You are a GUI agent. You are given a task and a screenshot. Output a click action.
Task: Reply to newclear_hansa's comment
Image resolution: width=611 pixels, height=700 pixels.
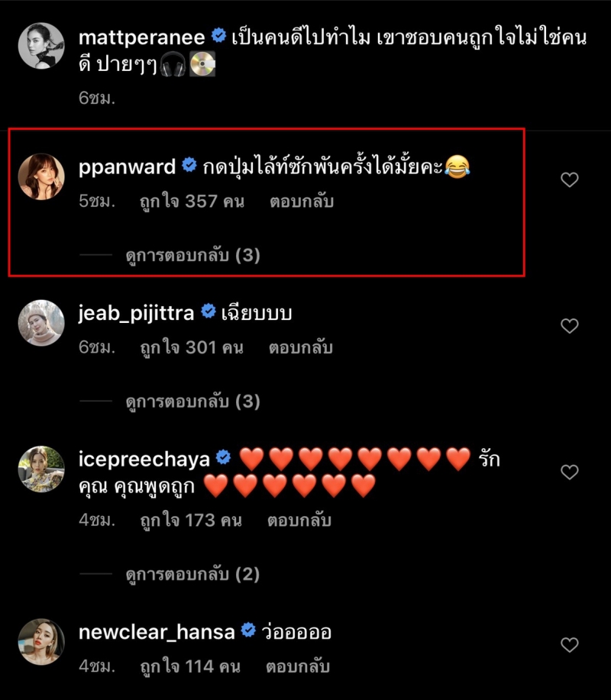297,666
